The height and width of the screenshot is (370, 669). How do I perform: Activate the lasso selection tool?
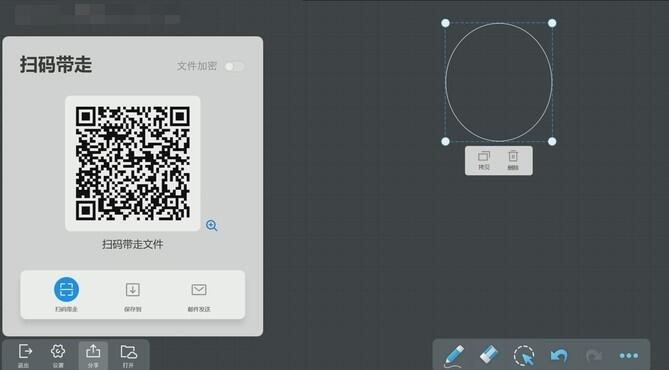point(524,356)
